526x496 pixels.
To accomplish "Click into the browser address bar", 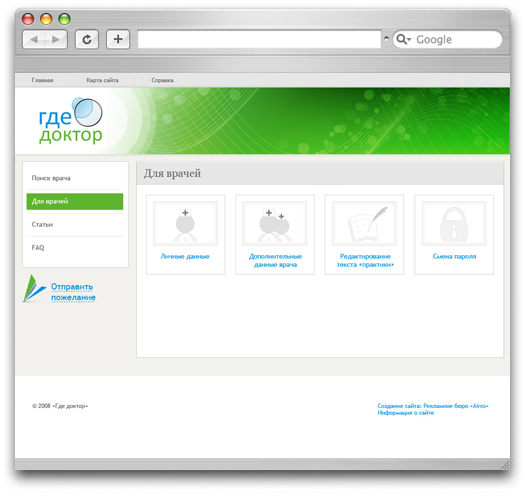I will [x=259, y=40].
